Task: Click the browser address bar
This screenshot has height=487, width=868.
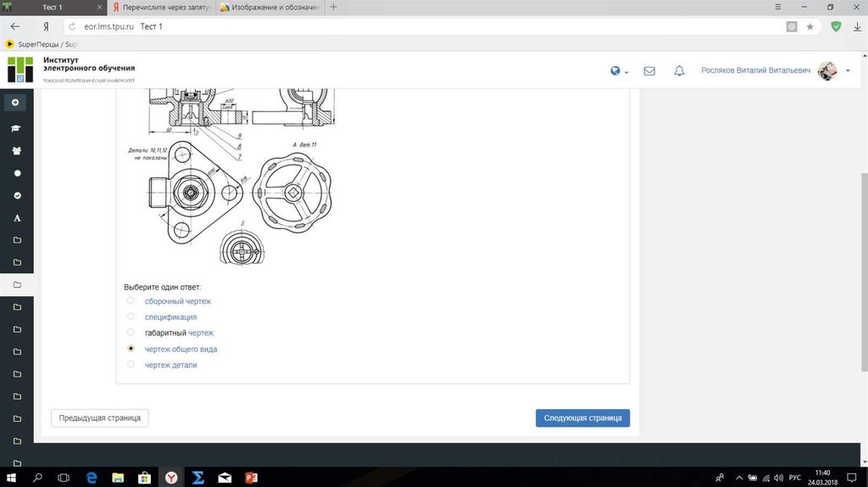Action: click(424, 26)
